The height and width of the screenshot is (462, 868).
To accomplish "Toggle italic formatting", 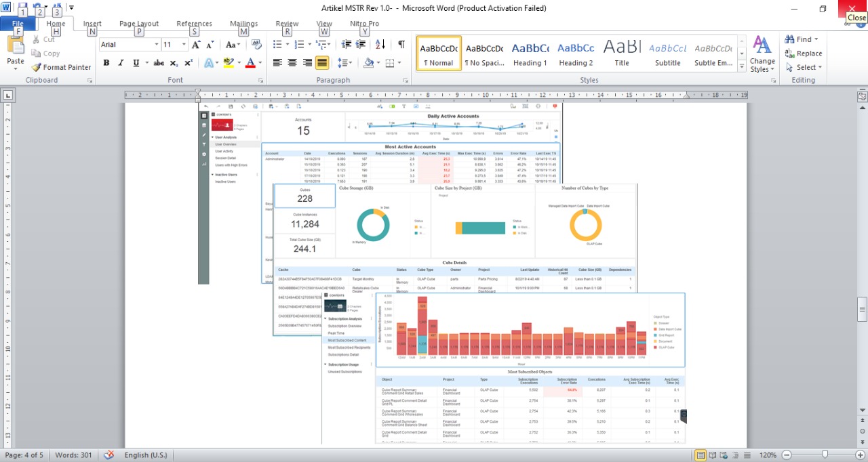I will (x=121, y=63).
